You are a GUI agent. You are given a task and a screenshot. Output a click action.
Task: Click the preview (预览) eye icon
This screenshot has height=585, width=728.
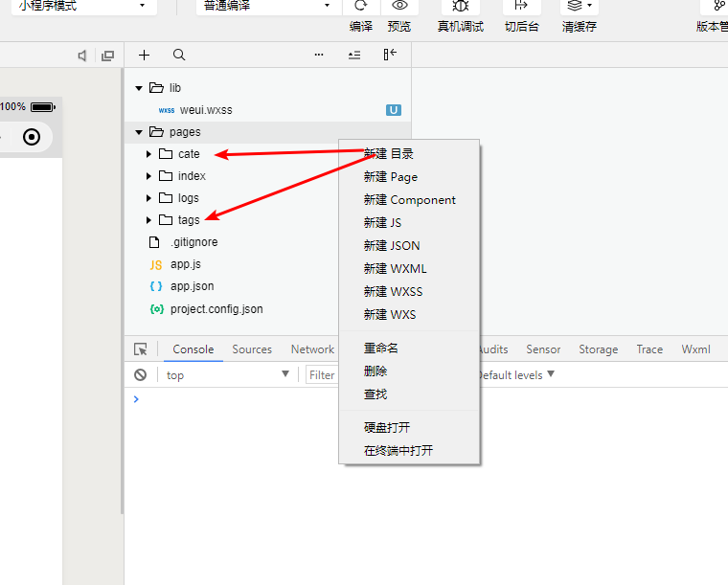[399, 6]
